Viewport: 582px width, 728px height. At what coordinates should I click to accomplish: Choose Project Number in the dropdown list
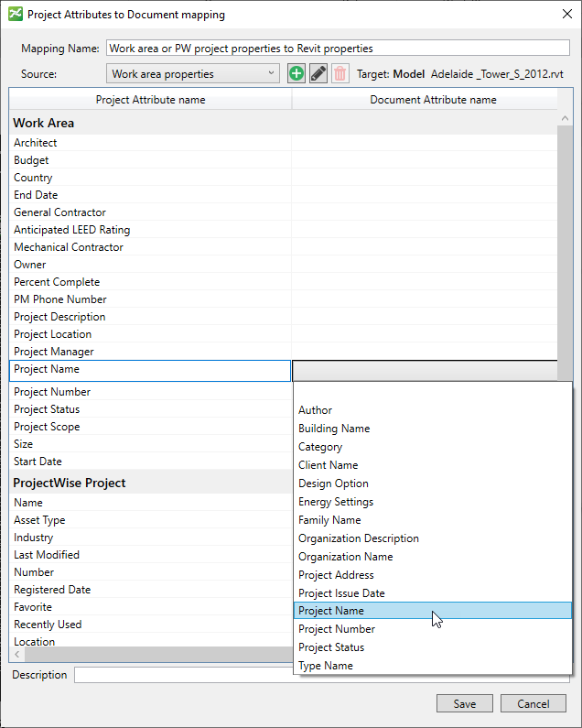[x=336, y=629]
